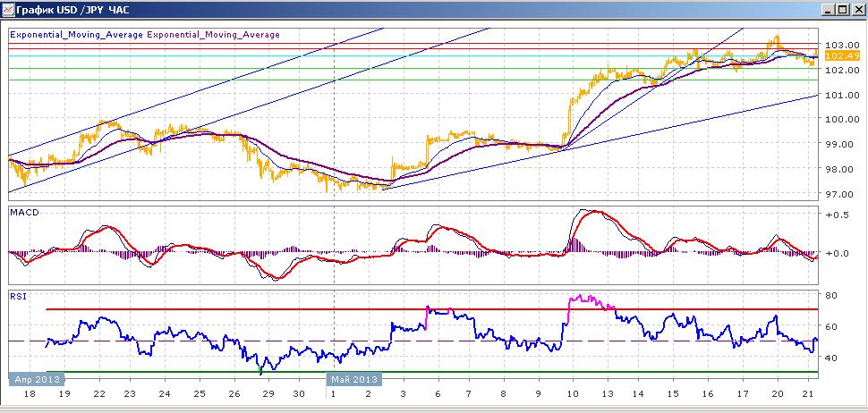This screenshot has width=868, height=413.
Task: Click date label 25 on time axis
Action: pos(200,394)
